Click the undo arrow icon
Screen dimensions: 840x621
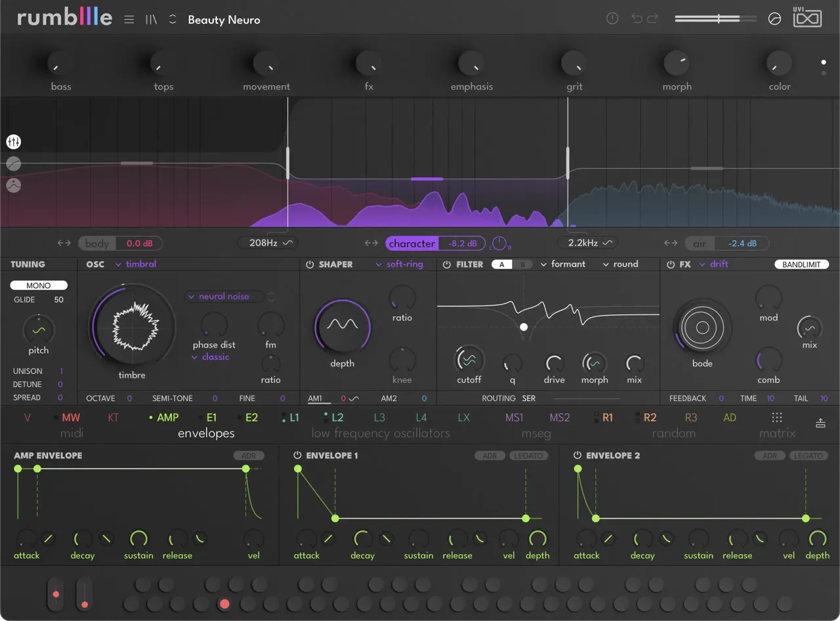(637, 18)
